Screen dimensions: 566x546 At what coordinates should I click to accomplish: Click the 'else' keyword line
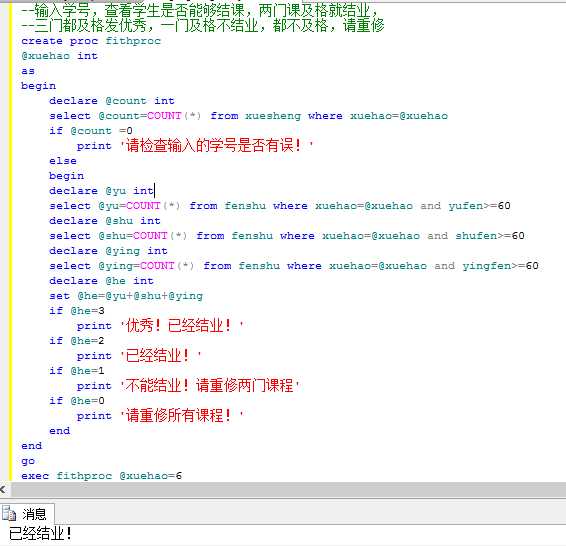[x=63, y=161]
